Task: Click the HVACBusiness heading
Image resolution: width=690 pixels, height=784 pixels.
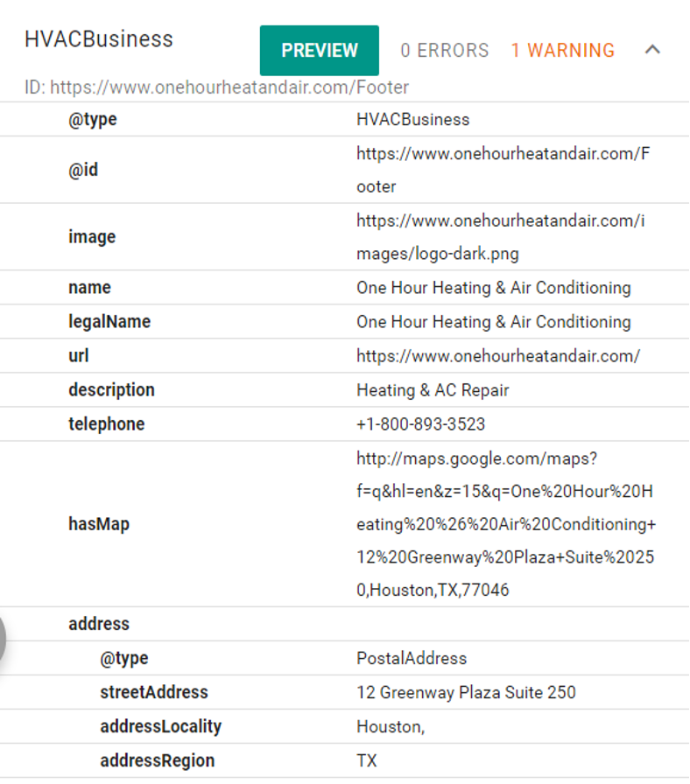Action: (99, 39)
